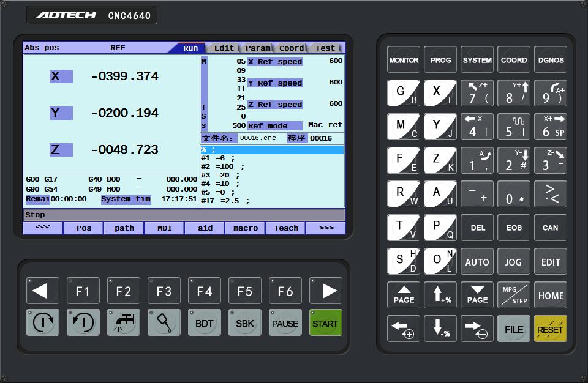Viewport: 588px width, 383px height.
Task: Open the Coord tab on screen
Action: [291, 48]
